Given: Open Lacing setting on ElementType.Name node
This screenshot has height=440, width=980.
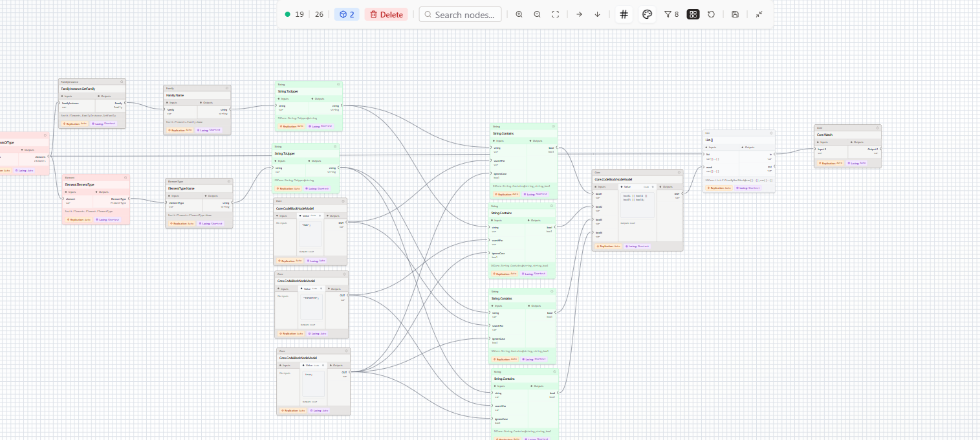Looking at the screenshot, I should point(210,223).
